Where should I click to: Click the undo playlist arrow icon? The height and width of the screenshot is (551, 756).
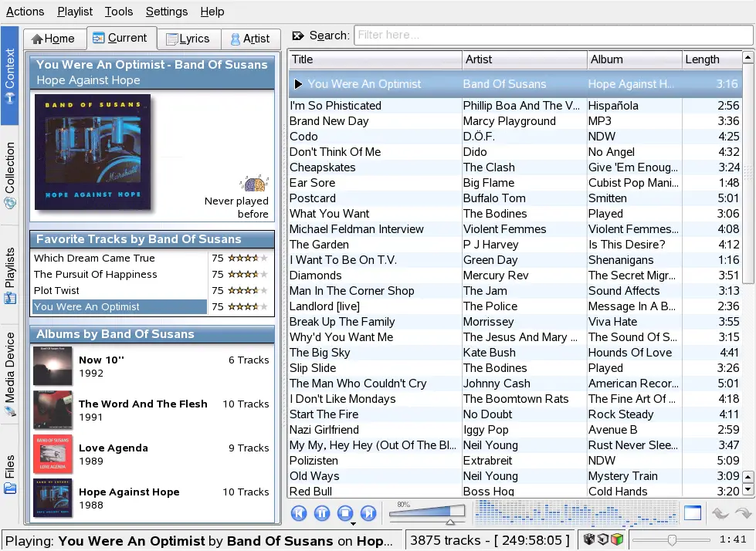pyautogui.click(x=720, y=513)
